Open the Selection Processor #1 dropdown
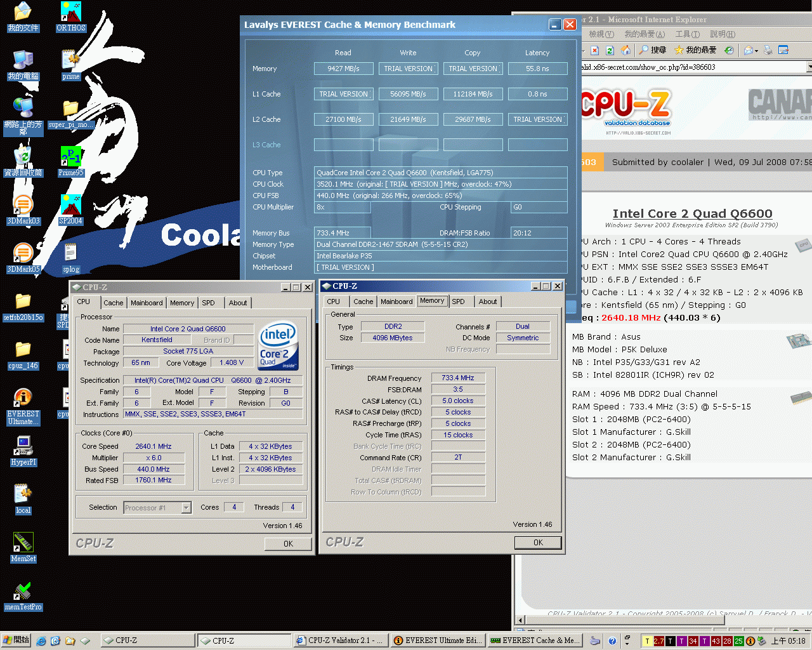Image resolution: width=812 pixels, height=650 pixels. click(x=186, y=507)
